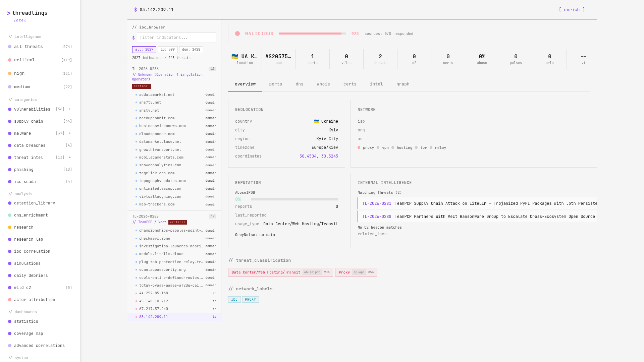Click the filter indicators input field
Viewport: 644px width, 362px height.
coord(176,38)
